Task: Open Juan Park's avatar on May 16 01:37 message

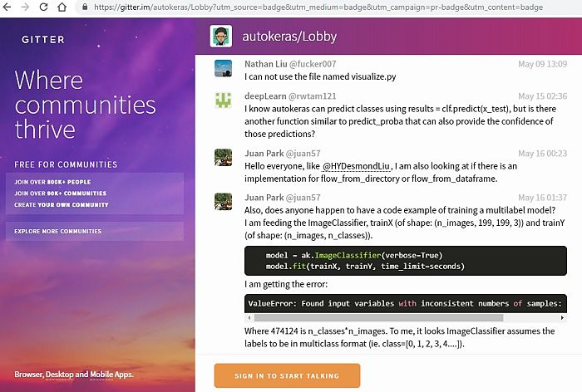Action: coord(224,201)
